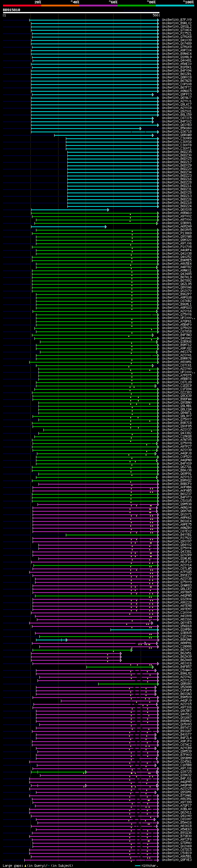The height and width of the screenshot is (868, 197).
Task: Select hit UniRef100_A7QP17
Action: (x=177, y=806)
